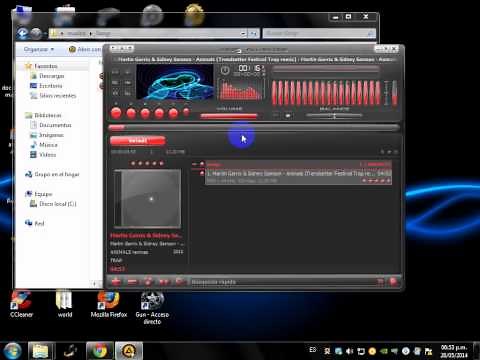
Task: Click the album cover art thumbnail
Action: [147, 199]
